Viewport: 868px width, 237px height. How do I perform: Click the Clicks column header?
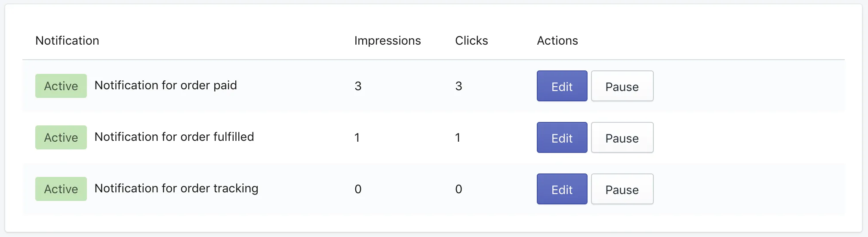pos(471,40)
